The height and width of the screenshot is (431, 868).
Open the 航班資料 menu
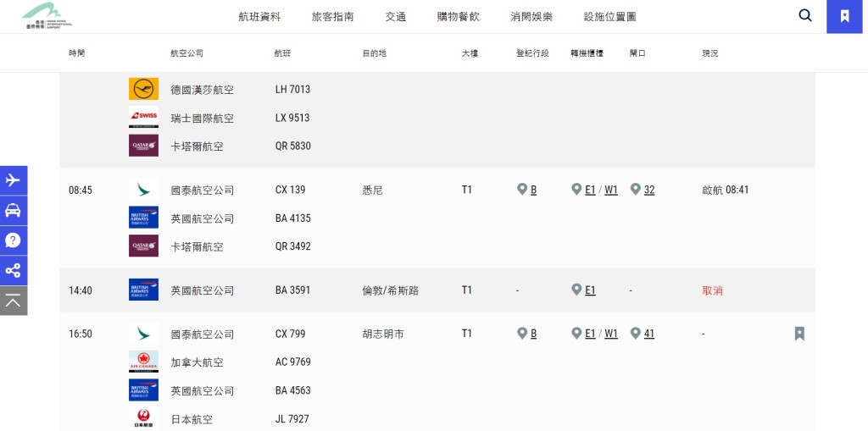point(259,17)
